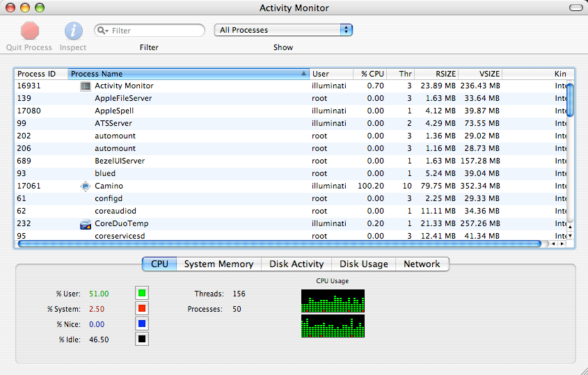Switch to the Disk Usage tab
The height and width of the screenshot is (375, 588).
363,264
